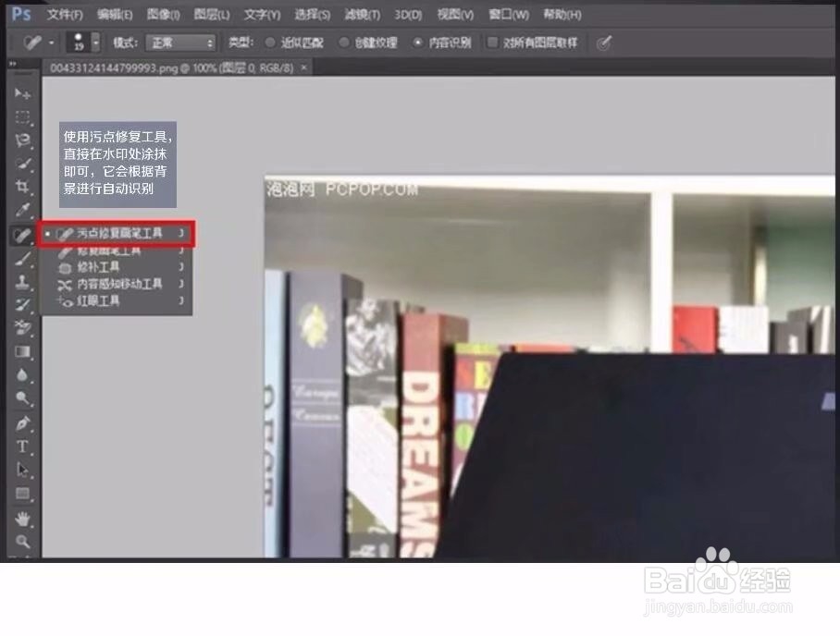Open the 模式 blending mode dropdown
This screenshot has width=840, height=636.
(181, 43)
